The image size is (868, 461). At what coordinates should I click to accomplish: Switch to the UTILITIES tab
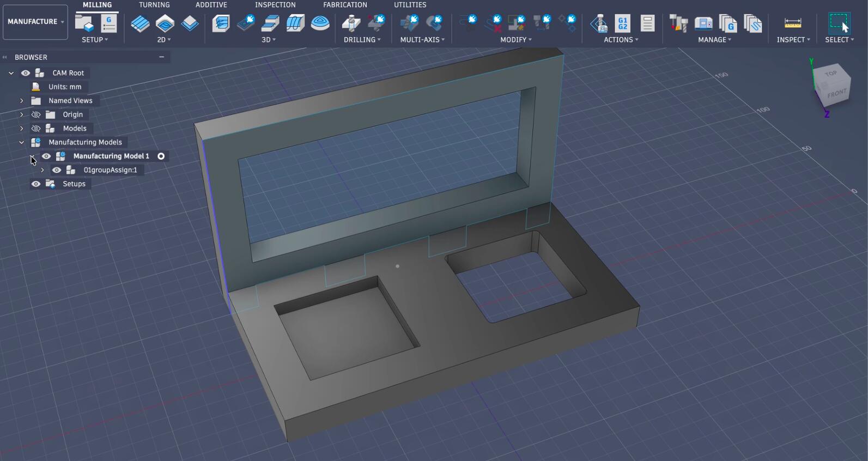point(410,5)
